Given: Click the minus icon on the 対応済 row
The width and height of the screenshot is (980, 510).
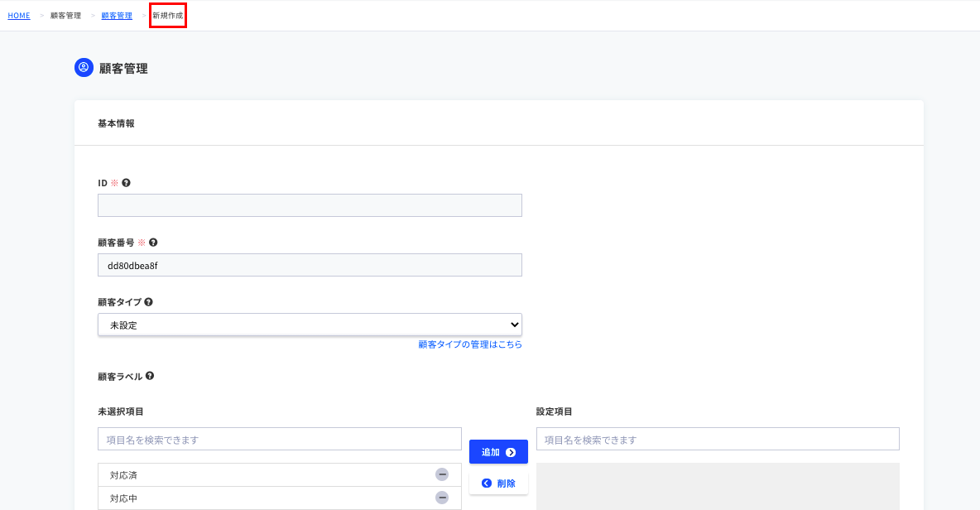Looking at the screenshot, I should (442, 474).
